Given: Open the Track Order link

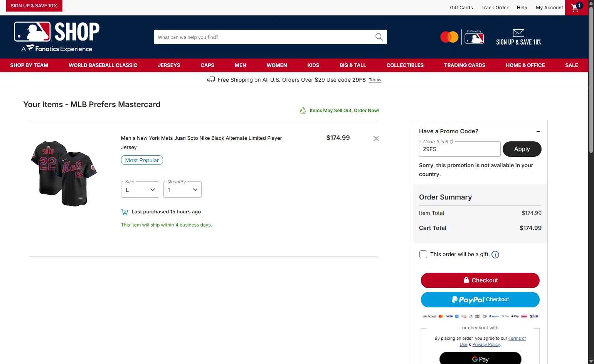Looking at the screenshot, I should (x=495, y=8).
